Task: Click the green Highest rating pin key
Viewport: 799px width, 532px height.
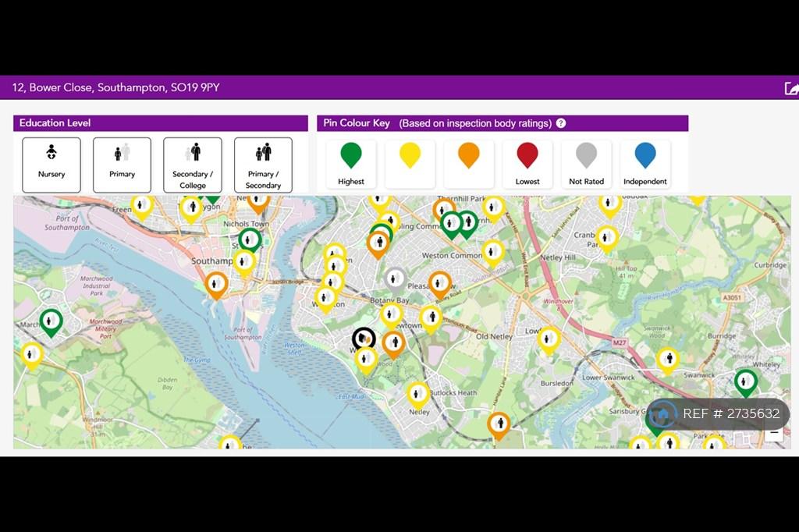Action: [x=350, y=164]
